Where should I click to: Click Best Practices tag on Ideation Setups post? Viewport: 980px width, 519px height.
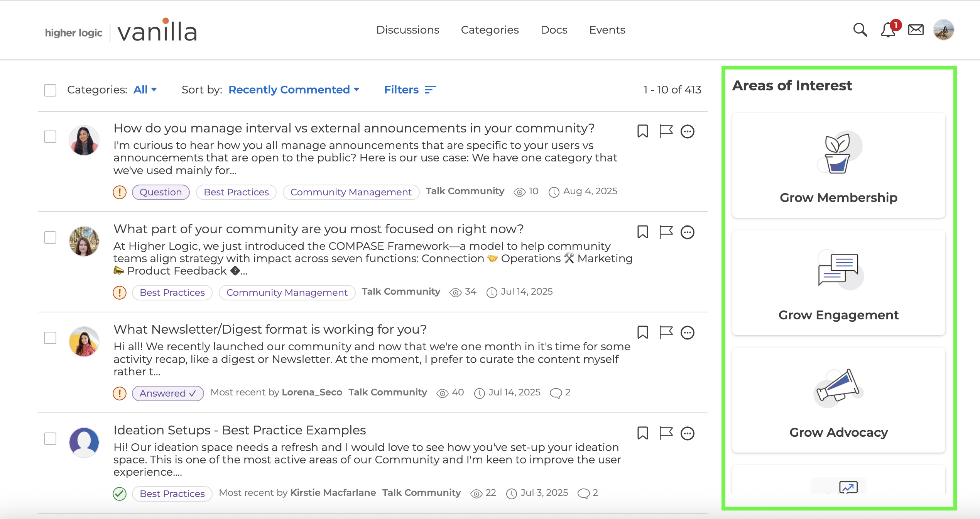(x=172, y=494)
